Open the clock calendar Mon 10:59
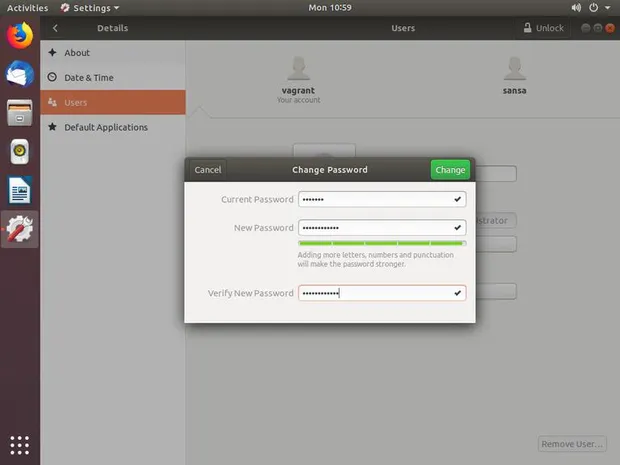 [x=330, y=8]
